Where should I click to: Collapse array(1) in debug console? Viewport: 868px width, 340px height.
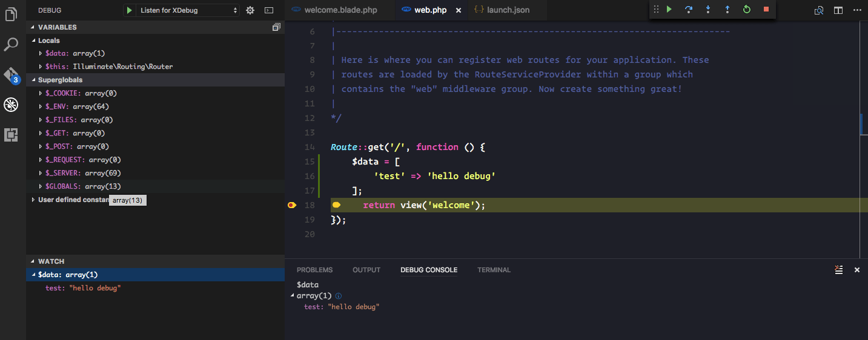tap(293, 296)
